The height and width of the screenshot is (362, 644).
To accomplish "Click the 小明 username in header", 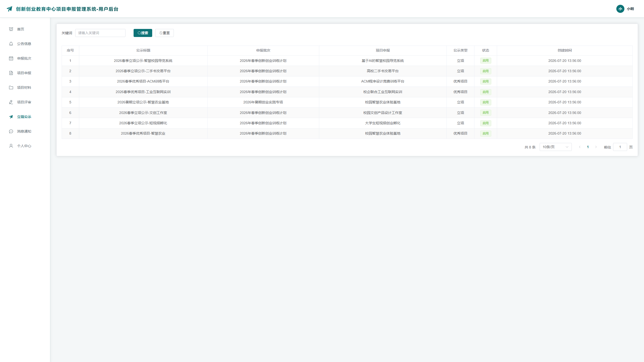I will pos(630,9).
